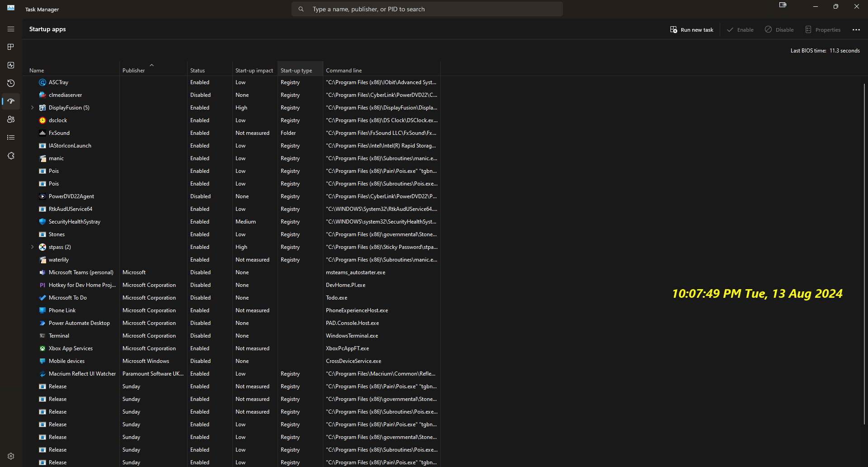Click the waterlily app icon

click(42, 260)
